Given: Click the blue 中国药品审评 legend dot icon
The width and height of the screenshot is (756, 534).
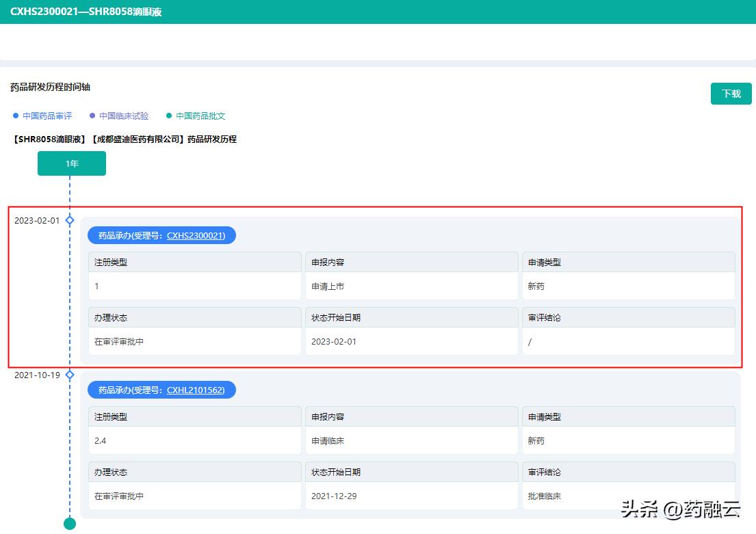Looking at the screenshot, I should (x=15, y=116).
